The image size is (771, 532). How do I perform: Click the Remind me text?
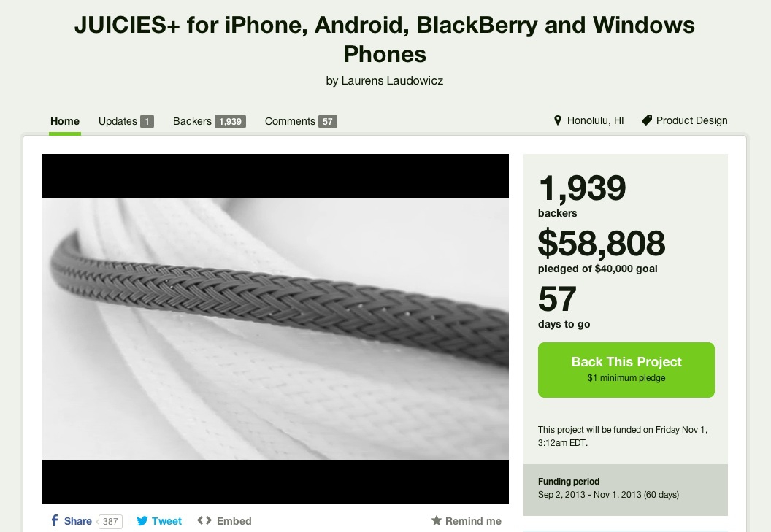click(473, 521)
